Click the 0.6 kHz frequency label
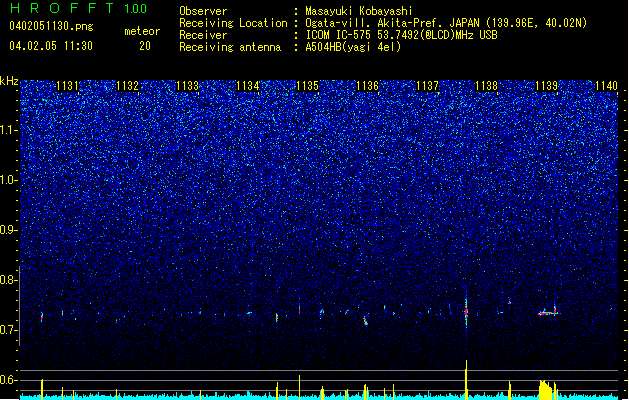Screen dimensions: 629x400 click(x=9, y=380)
